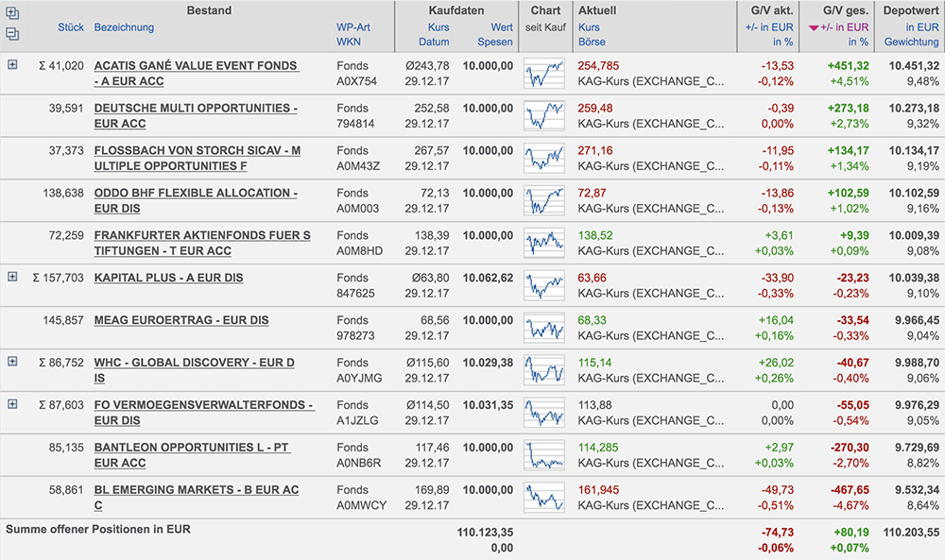The height and width of the screenshot is (560, 945).
Task: Open ODDO BHF FLEXIBLE ALLOCATION link
Action: (196, 200)
